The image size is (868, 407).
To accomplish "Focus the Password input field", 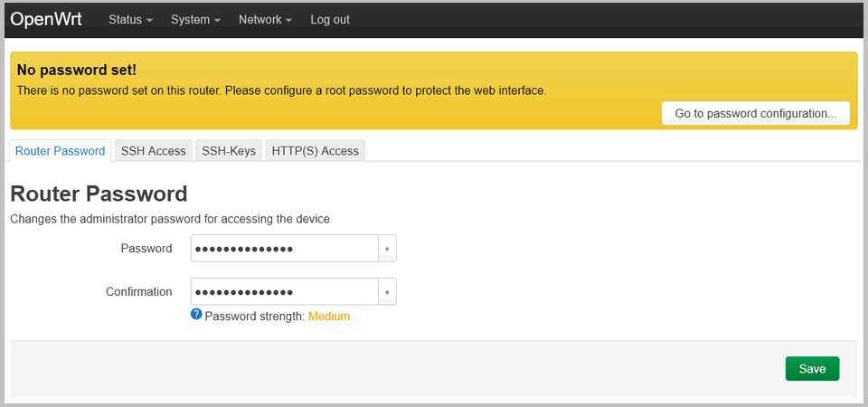I will 284,249.
